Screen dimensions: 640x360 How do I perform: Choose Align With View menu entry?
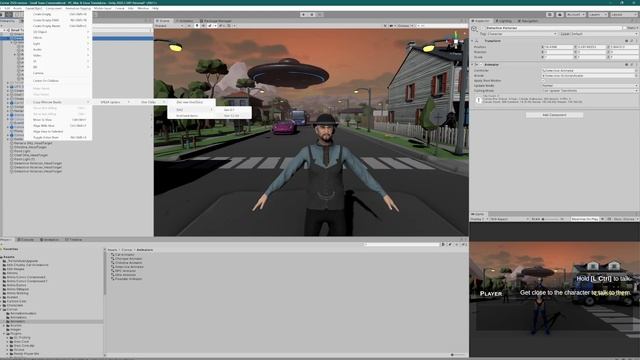pyautogui.click(x=59, y=126)
